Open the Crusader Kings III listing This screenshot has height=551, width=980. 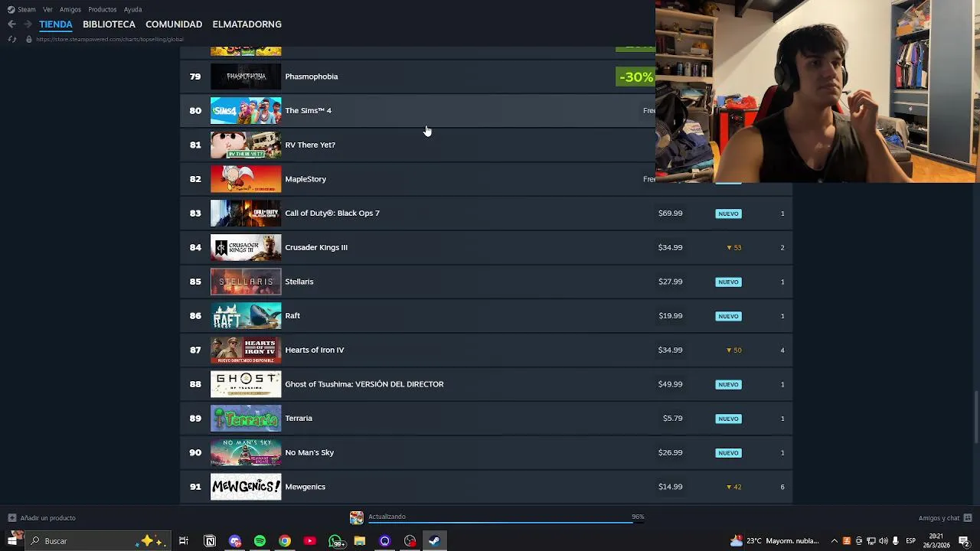pyautogui.click(x=486, y=247)
